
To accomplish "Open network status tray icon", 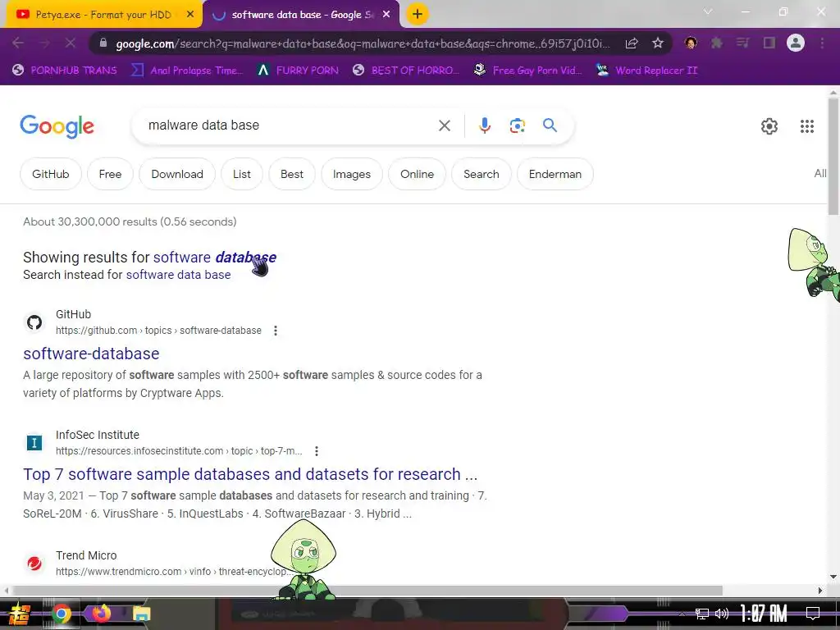I will click(x=701, y=614).
